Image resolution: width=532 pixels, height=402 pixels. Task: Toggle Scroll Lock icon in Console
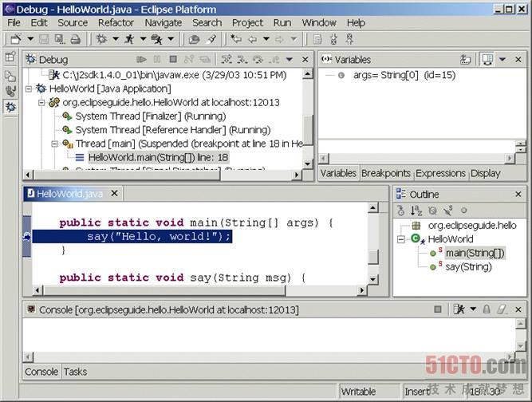(487, 309)
